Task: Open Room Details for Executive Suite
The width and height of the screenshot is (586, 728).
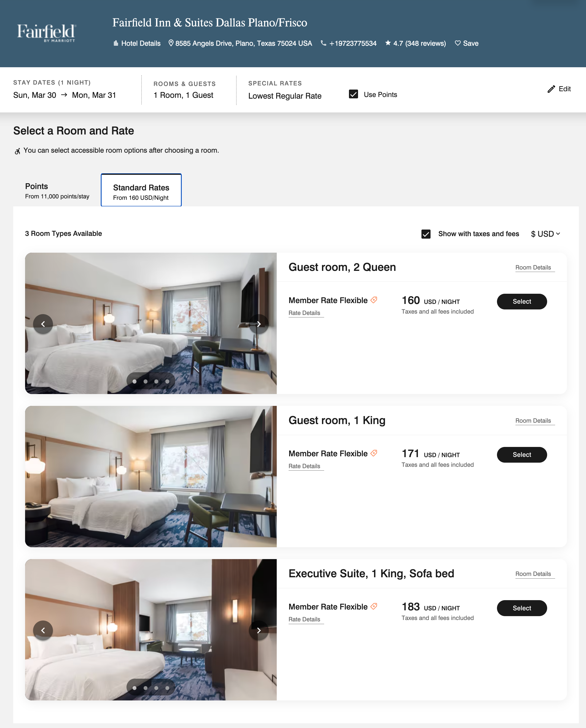Action: tap(533, 574)
